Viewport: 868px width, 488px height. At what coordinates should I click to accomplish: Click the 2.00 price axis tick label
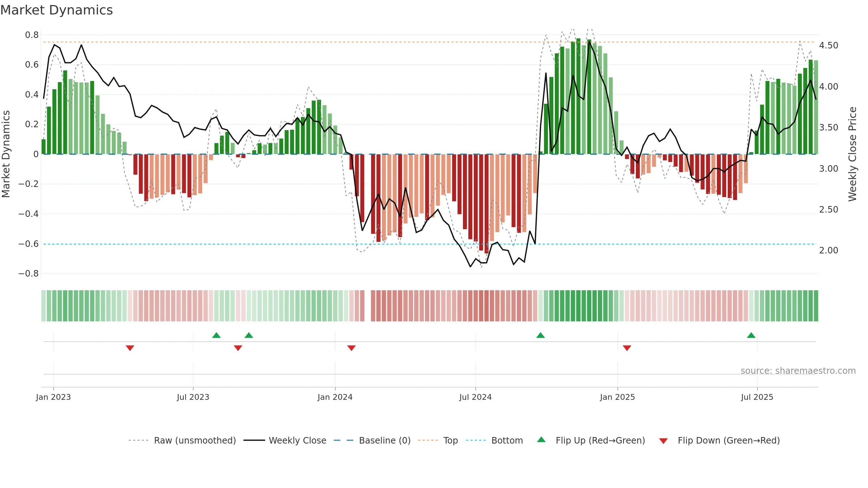click(829, 251)
